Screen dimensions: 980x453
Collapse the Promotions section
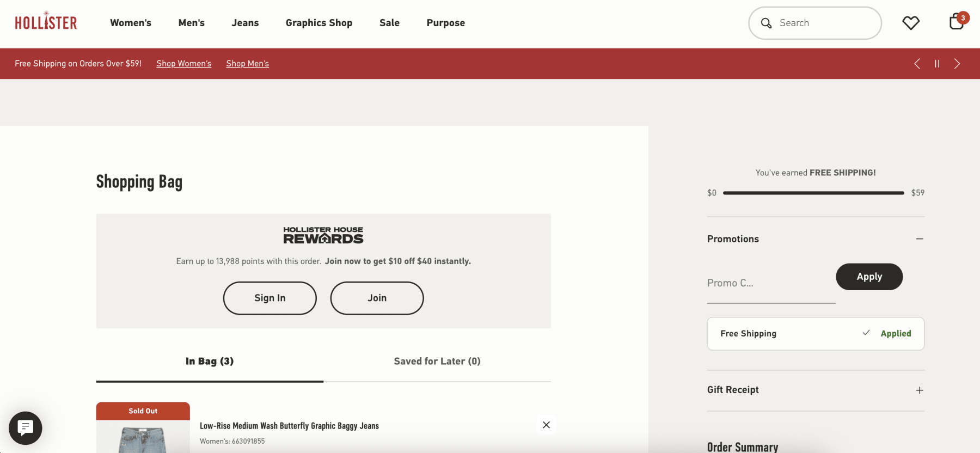click(x=919, y=239)
